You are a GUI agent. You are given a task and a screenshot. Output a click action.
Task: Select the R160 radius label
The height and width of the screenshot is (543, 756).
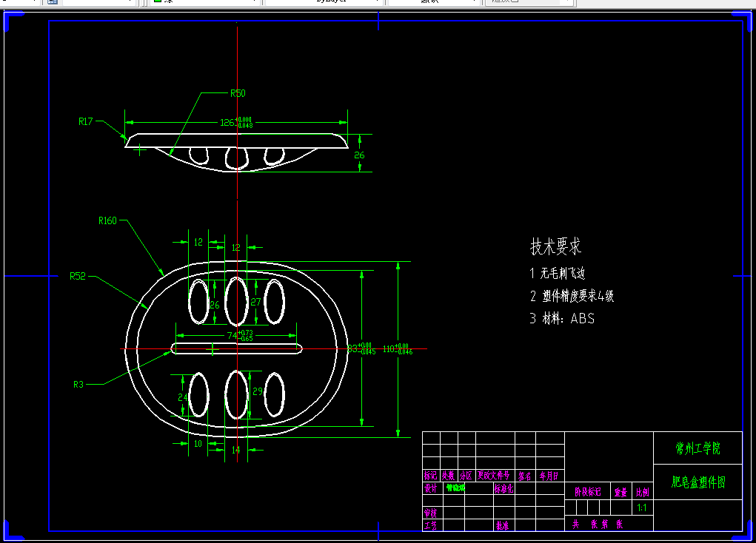(107, 220)
